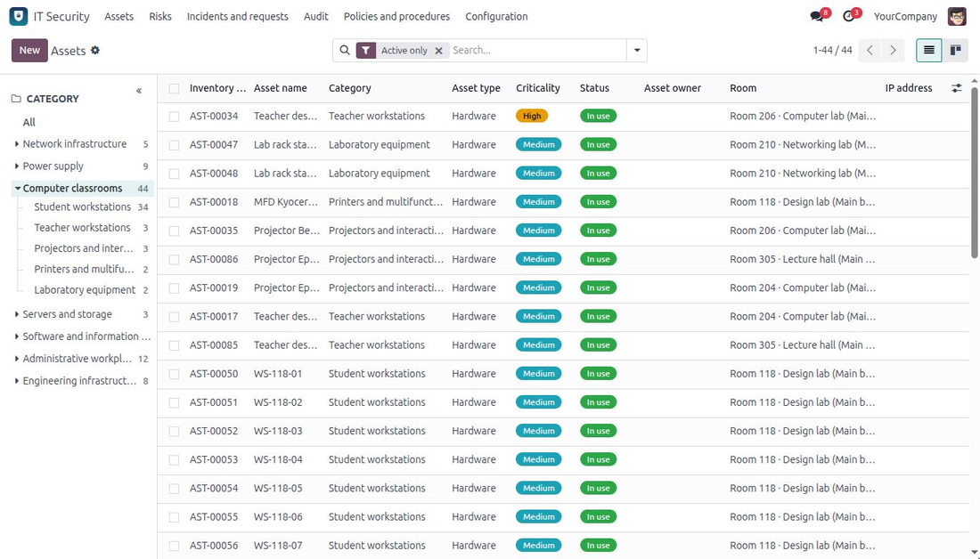Mark the AST-00050 row checkbox
Image resolution: width=980 pixels, height=559 pixels.
(x=174, y=374)
